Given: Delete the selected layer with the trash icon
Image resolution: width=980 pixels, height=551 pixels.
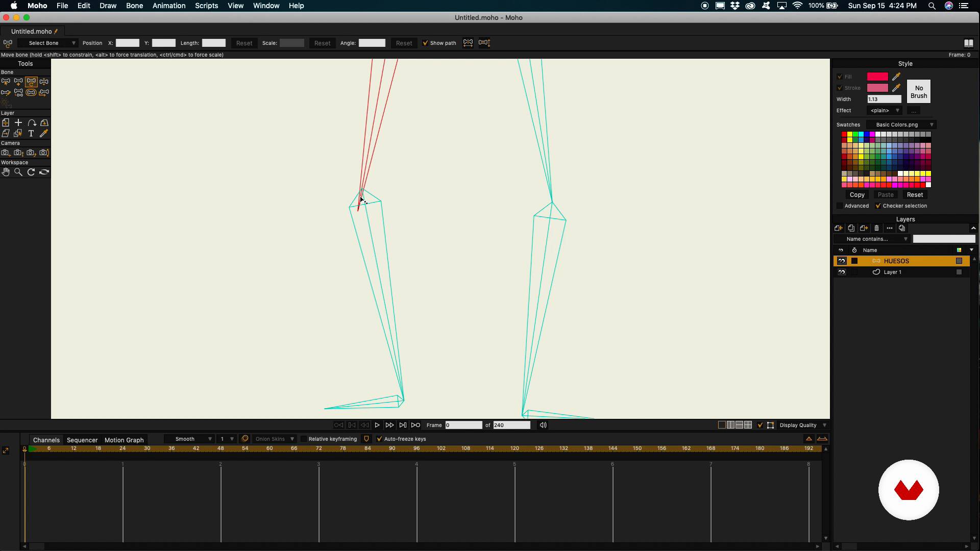Looking at the screenshot, I should click(x=876, y=229).
